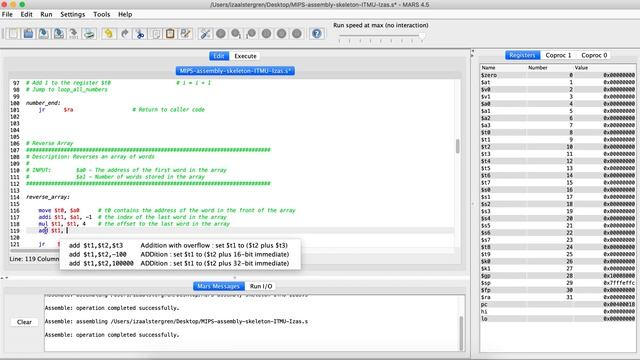Open the File menu
The width and height of the screenshot is (640, 360).
click(7, 14)
